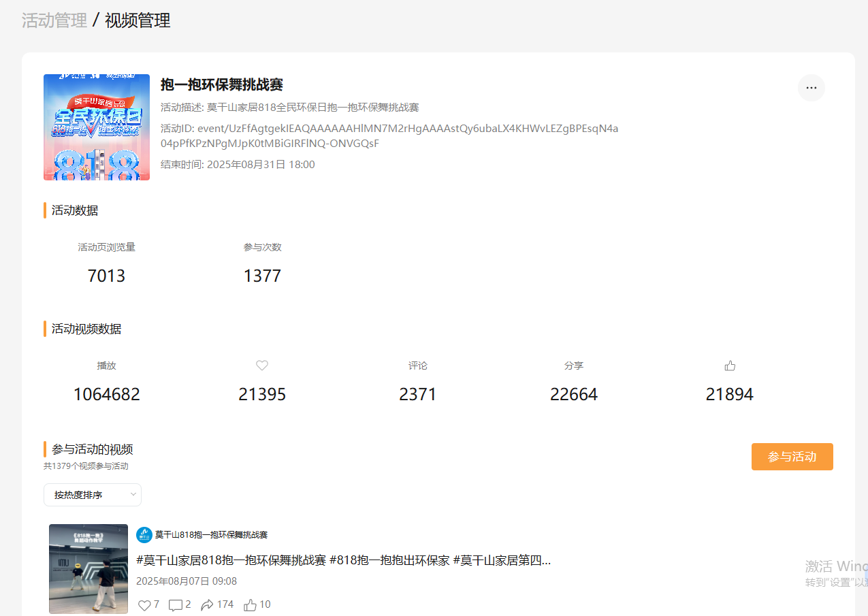Click the chevron arrow in sort dropdown
This screenshot has height=616, width=868.
pyautogui.click(x=133, y=495)
